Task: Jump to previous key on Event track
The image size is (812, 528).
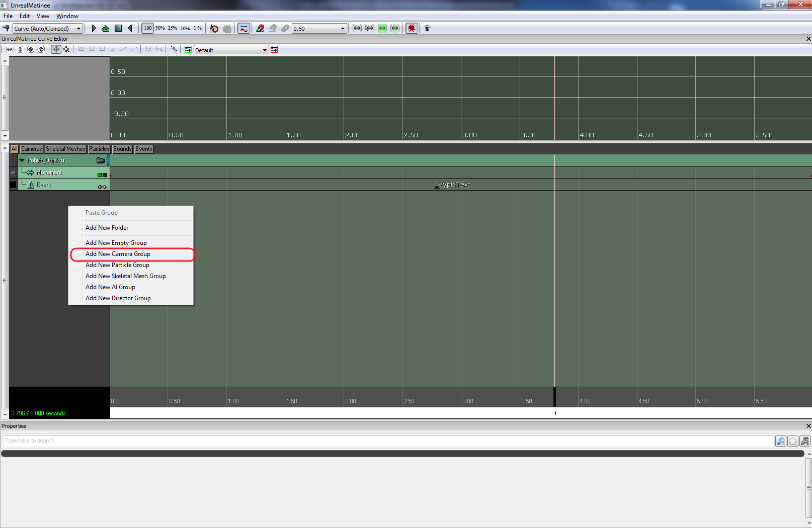Action: (100, 187)
